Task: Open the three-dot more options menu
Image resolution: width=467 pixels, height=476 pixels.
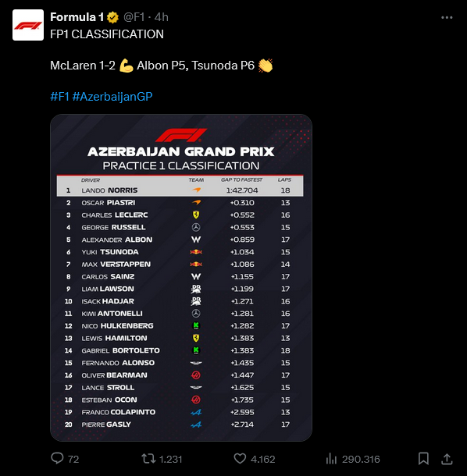Action: (447, 18)
